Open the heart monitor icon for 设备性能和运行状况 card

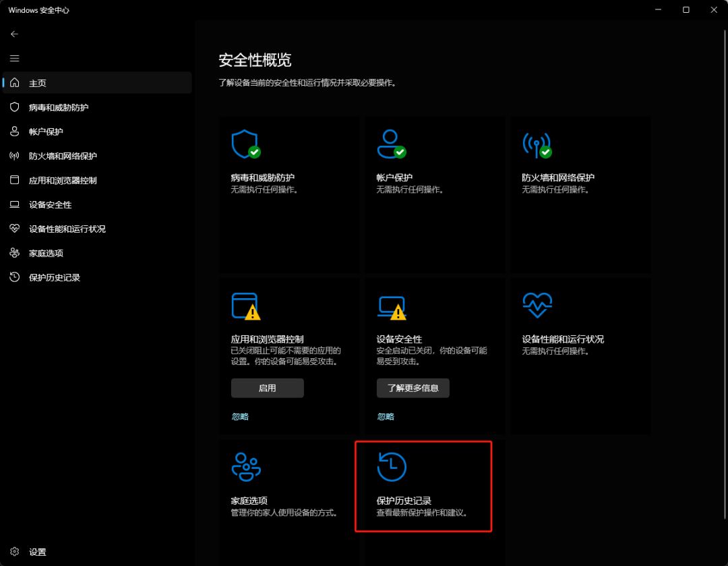click(x=537, y=306)
